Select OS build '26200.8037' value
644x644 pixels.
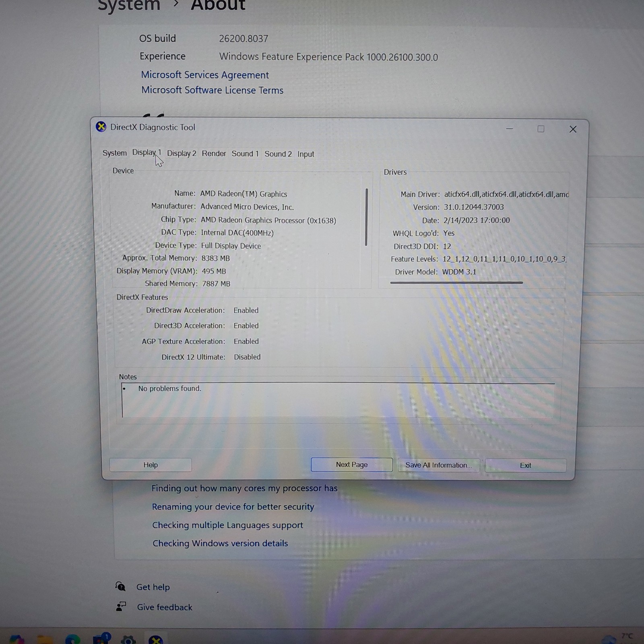pyautogui.click(x=244, y=39)
